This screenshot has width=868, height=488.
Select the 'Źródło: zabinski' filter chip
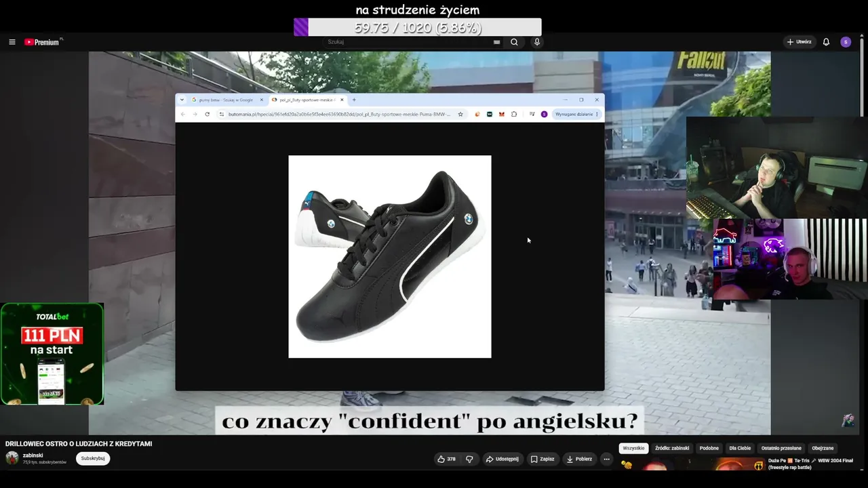pyautogui.click(x=672, y=448)
